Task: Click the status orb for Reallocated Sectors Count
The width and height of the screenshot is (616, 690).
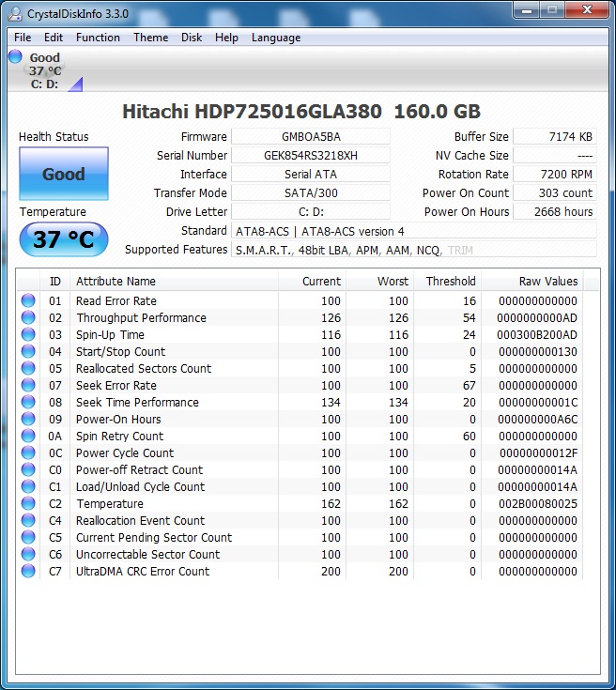Action: coord(28,368)
